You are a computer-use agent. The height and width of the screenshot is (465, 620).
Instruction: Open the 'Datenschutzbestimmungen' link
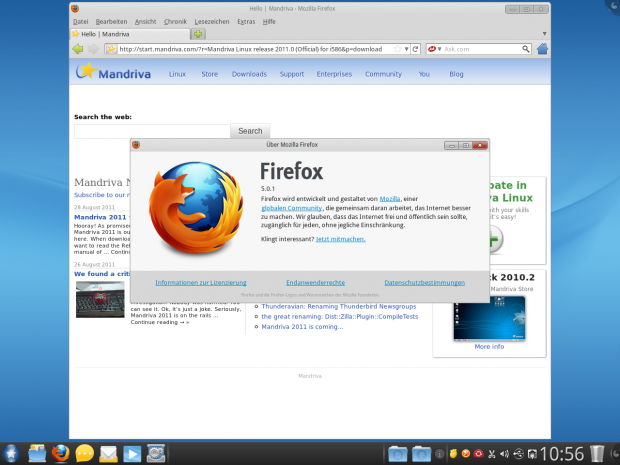pos(425,283)
